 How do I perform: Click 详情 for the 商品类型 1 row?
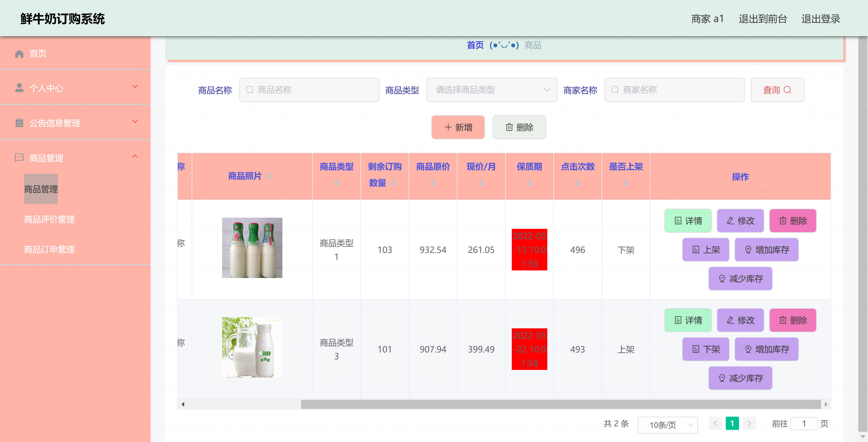tap(688, 220)
